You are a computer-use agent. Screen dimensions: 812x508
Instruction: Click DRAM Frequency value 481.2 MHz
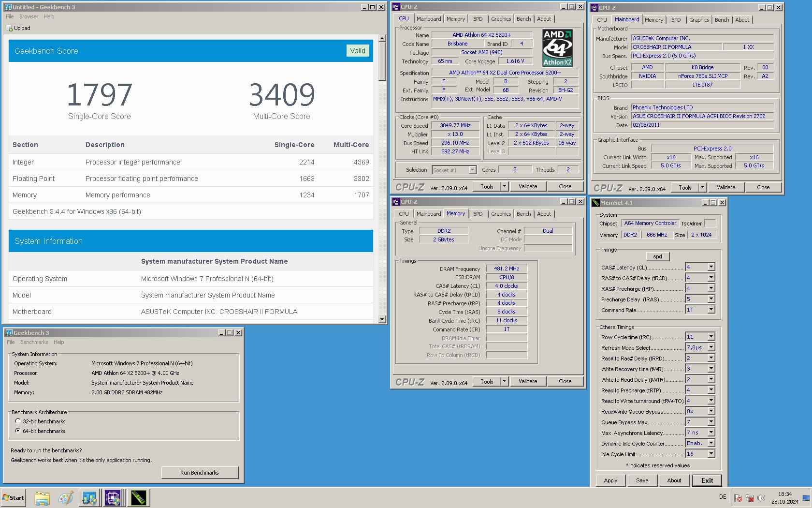pyautogui.click(x=507, y=269)
